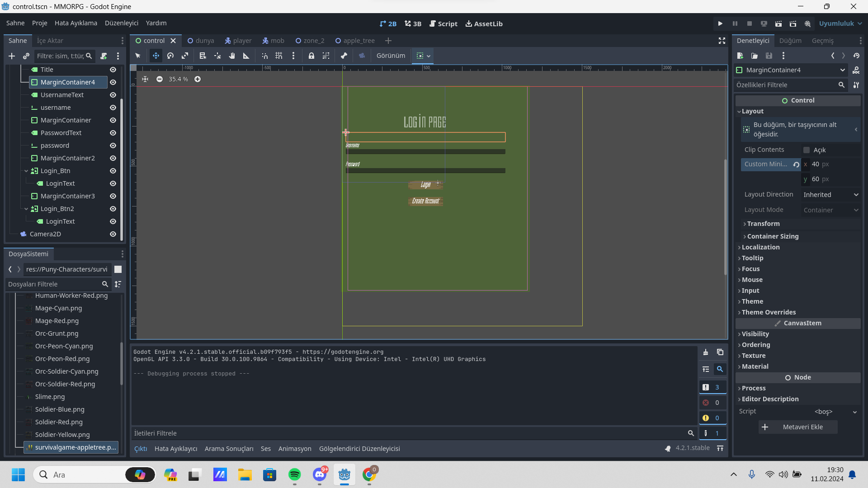Switch to the Düğüm dock tab
Screen dimensions: 868x488
tap(790, 41)
